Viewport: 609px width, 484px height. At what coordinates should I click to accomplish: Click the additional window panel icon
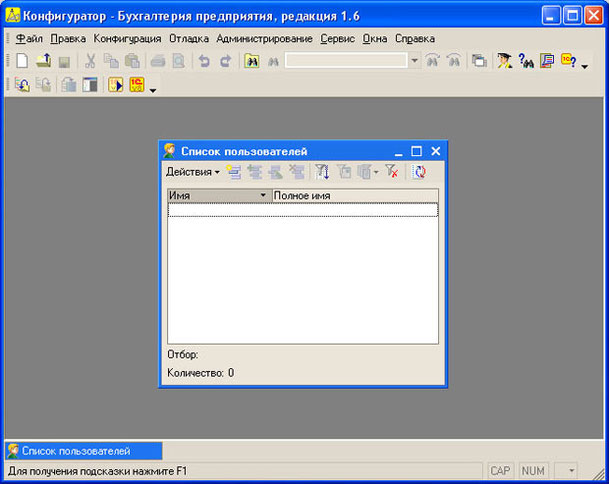point(90,85)
